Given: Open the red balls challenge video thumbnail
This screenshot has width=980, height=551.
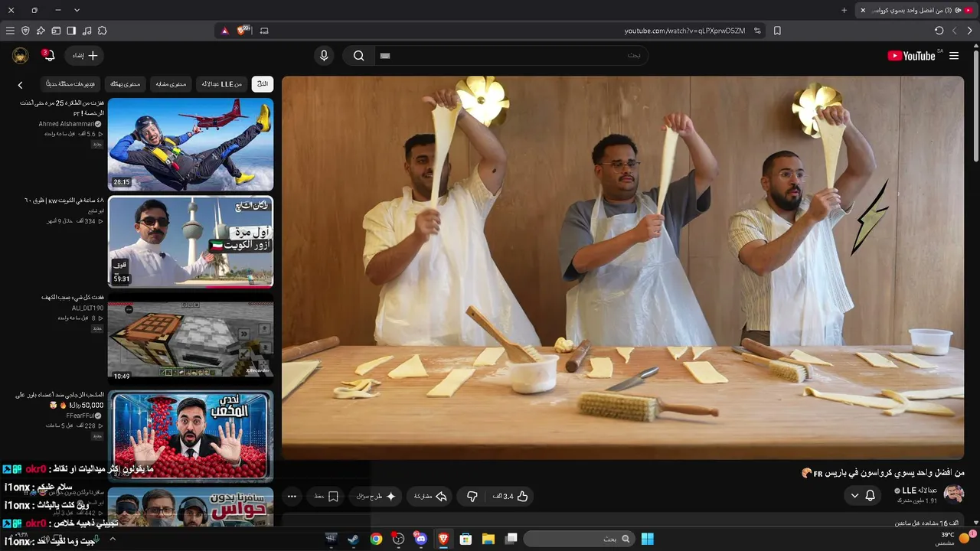Looking at the screenshot, I should (x=191, y=435).
